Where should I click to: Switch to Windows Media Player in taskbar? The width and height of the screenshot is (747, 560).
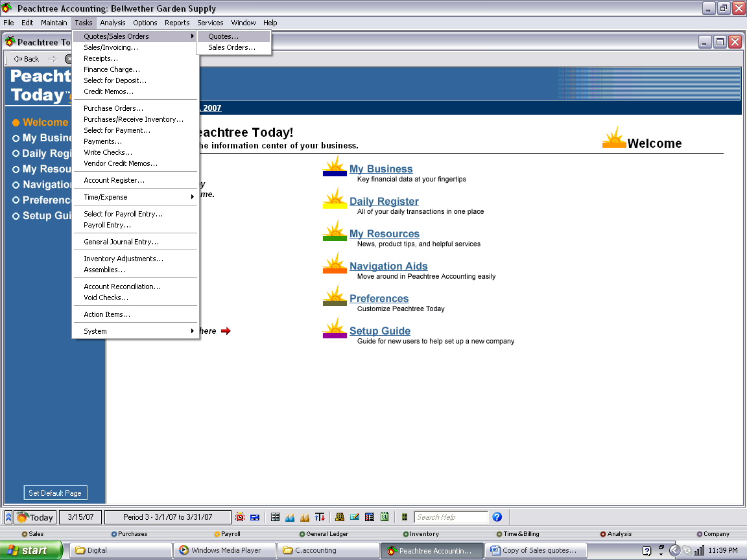[x=224, y=551]
